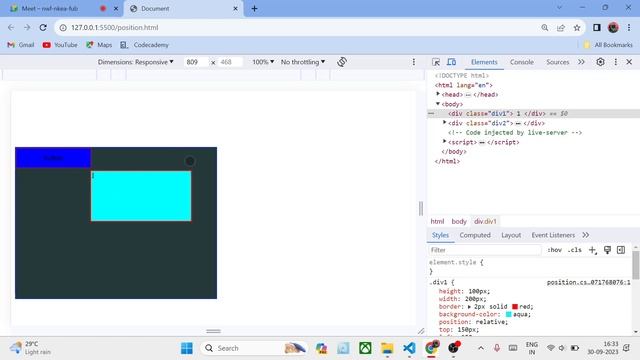Open Visual Studio Code from the taskbar
Image resolution: width=640 pixels, height=360 pixels.
click(x=409, y=348)
